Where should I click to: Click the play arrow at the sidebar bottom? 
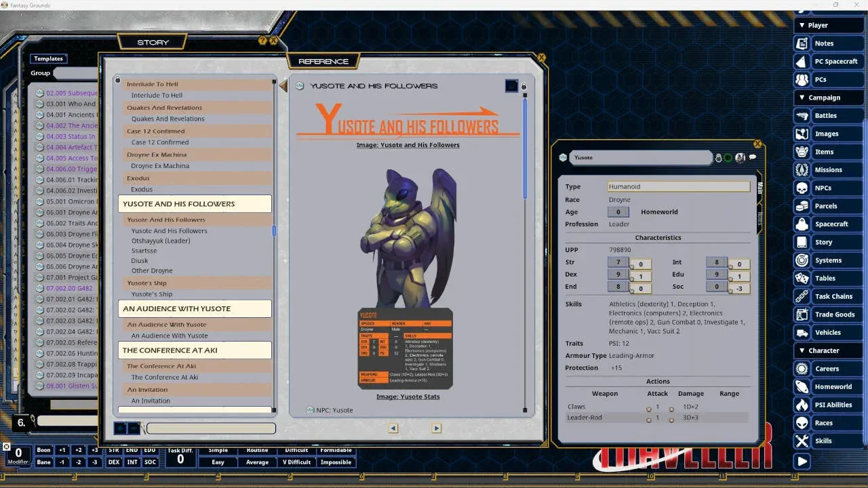(x=802, y=461)
